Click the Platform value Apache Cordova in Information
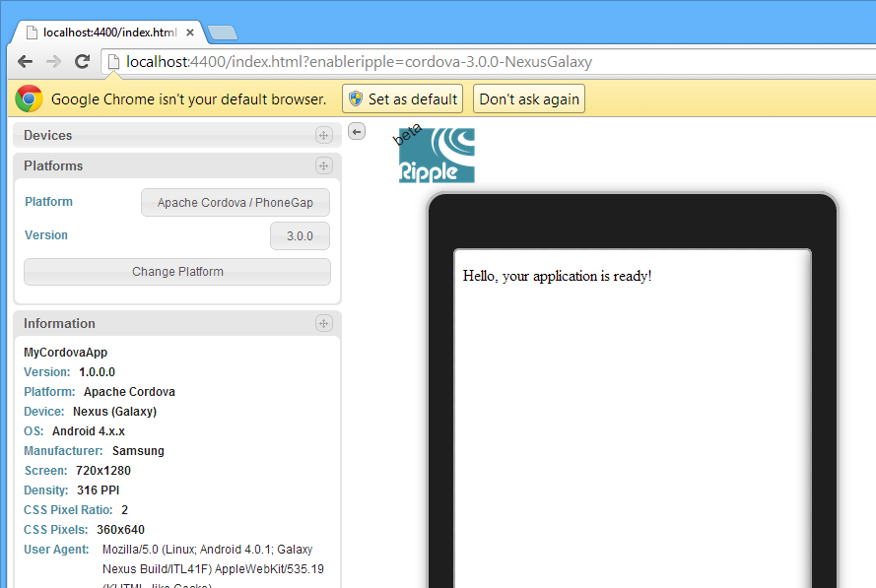This screenshot has width=876, height=588. coord(129,392)
